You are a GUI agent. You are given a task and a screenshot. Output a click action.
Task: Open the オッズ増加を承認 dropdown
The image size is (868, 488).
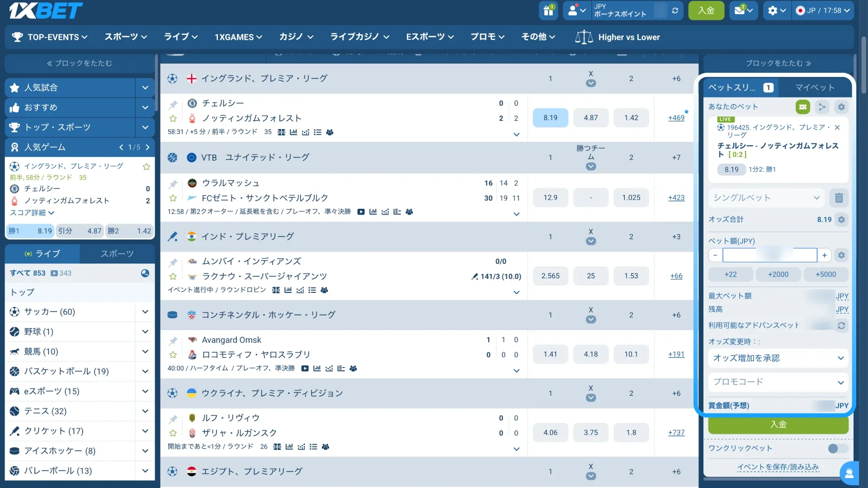tap(778, 358)
